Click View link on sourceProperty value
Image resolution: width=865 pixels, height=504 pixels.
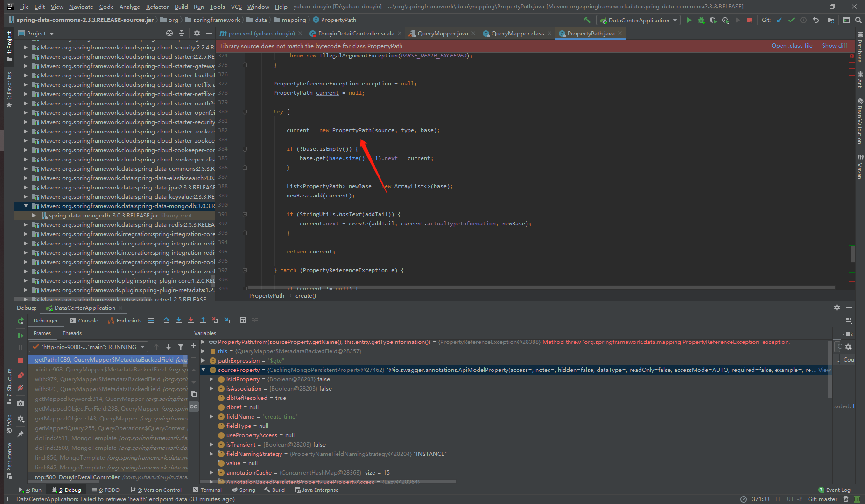pos(824,370)
